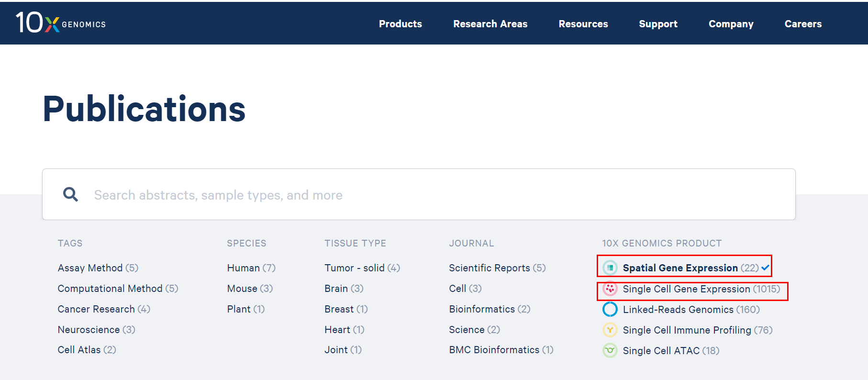Click the Single Cell Gene Expression icon
868x380 pixels.
click(610, 289)
